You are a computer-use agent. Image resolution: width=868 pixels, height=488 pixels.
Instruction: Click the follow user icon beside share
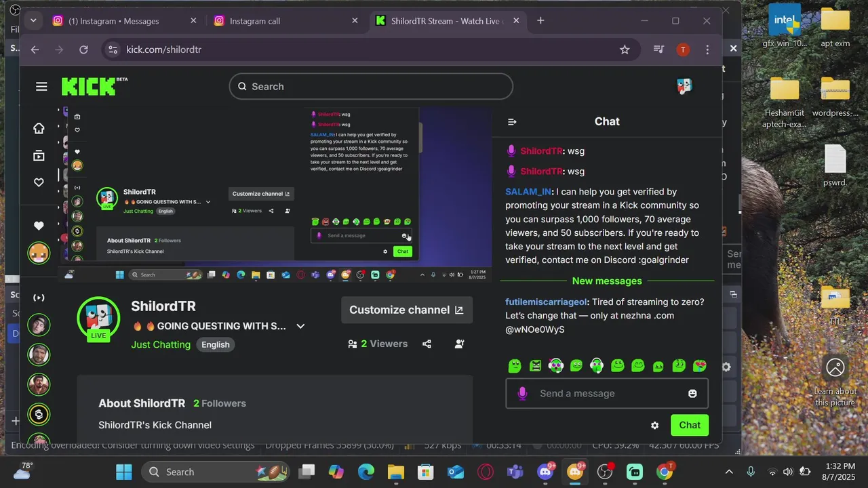459,344
